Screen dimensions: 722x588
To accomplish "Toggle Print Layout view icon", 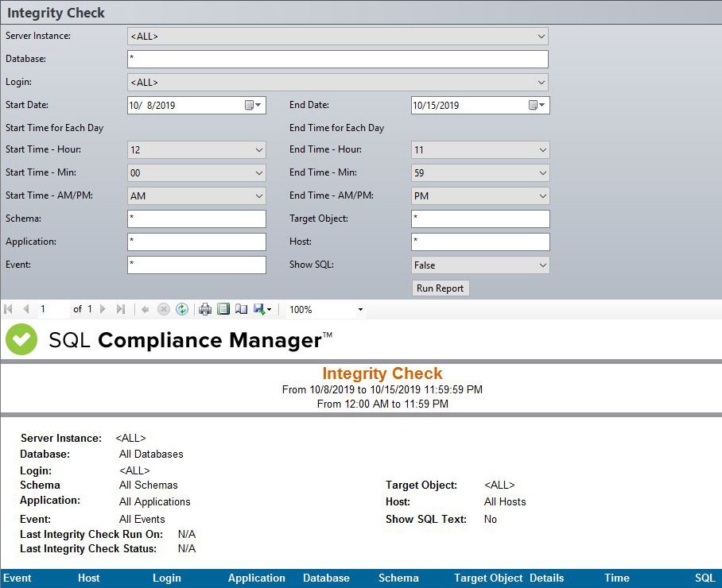I will [223, 309].
